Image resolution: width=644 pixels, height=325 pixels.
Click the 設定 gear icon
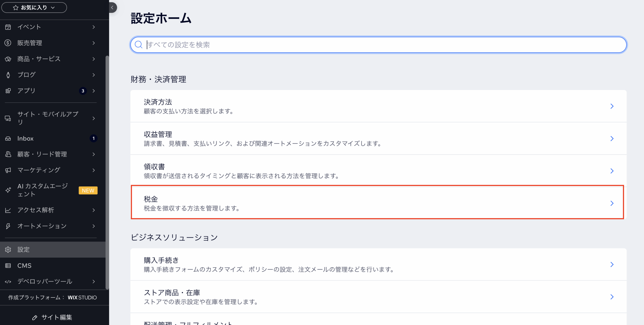pos(8,250)
